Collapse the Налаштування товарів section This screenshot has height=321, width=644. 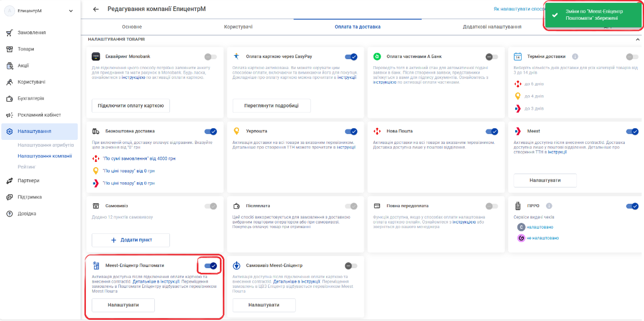(638, 40)
